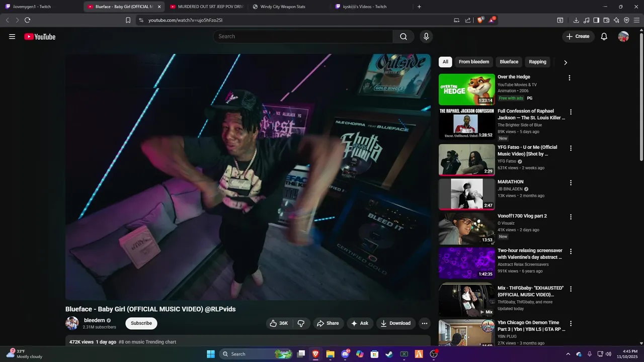
Task: Click the magnifier search button
Action: (x=404, y=36)
